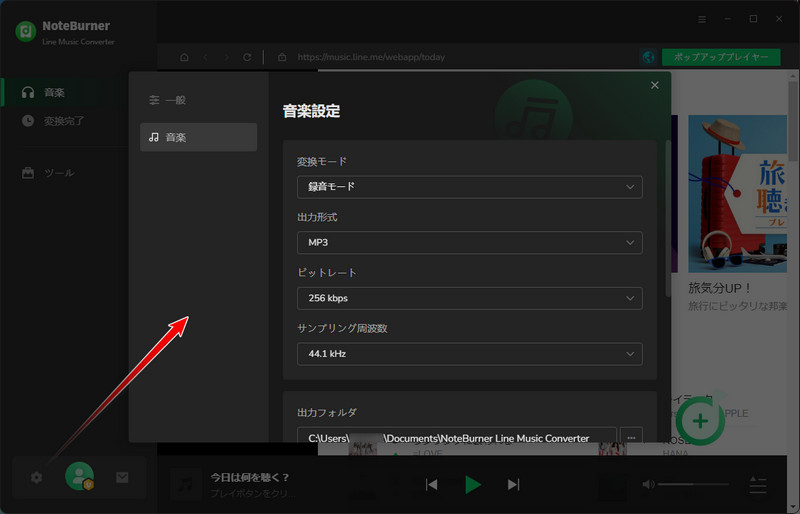Expand サンプリング周波数 dropdown showing 44.1 kHz
The height and width of the screenshot is (514, 800).
(x=469, y=354)
